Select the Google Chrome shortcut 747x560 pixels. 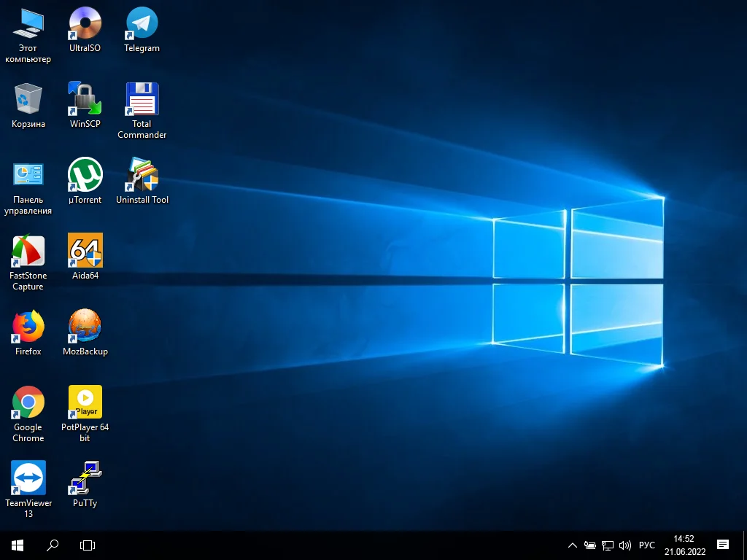click(x=28, y=402)
